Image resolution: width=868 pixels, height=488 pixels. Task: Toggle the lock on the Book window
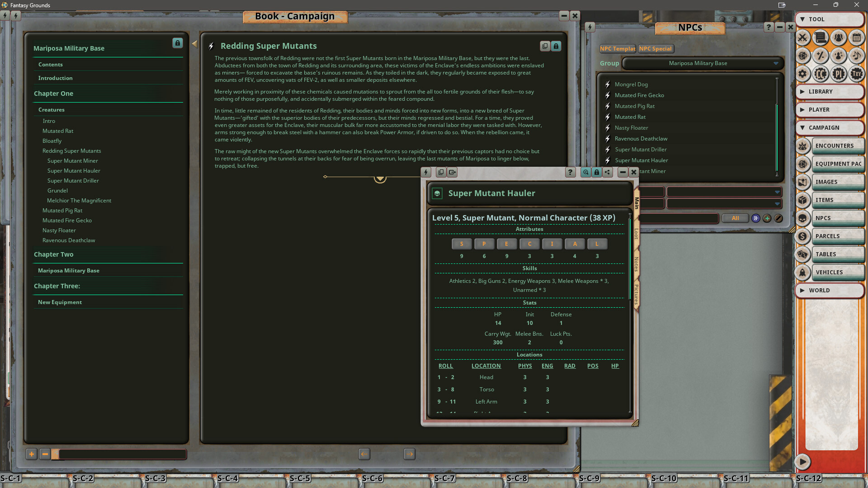point(177,43)
